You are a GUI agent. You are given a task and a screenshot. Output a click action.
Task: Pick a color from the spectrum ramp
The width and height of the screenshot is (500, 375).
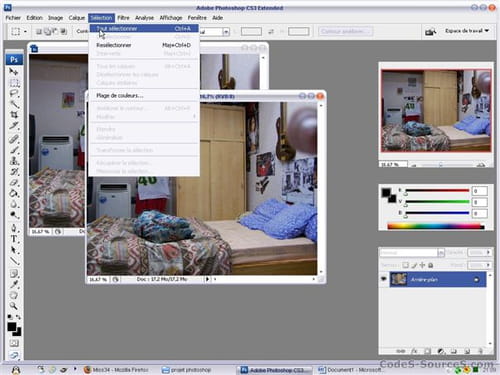(436, 227)
